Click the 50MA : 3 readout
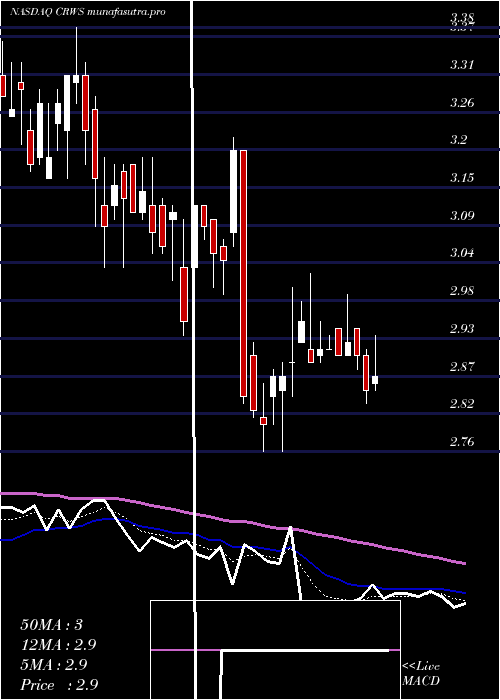 click(52, 625)
